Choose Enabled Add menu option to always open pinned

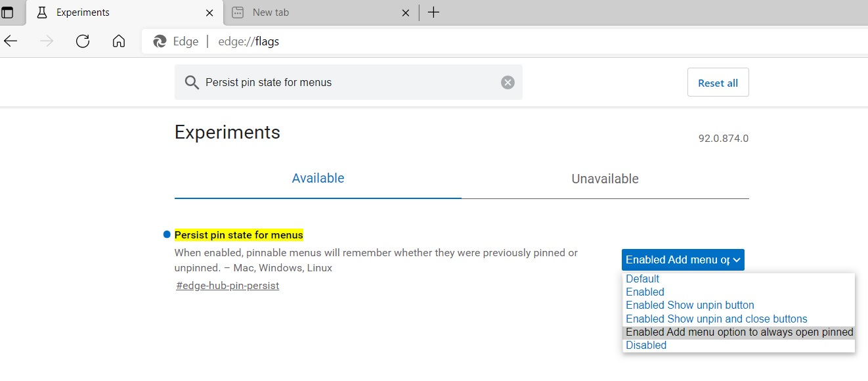[739, 332]
